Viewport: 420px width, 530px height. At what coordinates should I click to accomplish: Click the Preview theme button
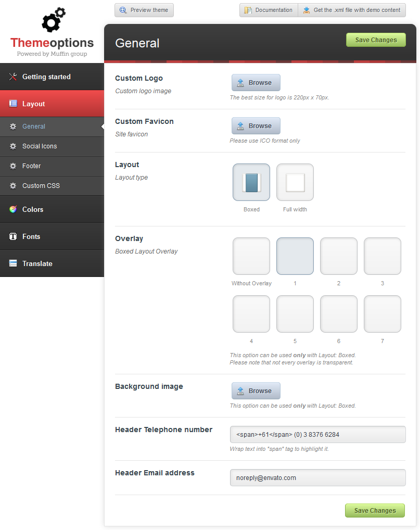tap(144, 10)
